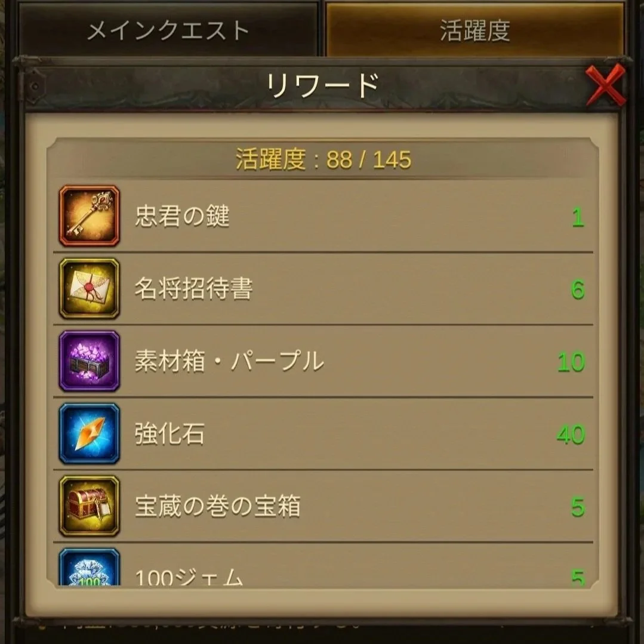This screenshot has height=644, width=644.
Task: Tap the 忠君の鍵 golden key icon
Action: (89, 216)
